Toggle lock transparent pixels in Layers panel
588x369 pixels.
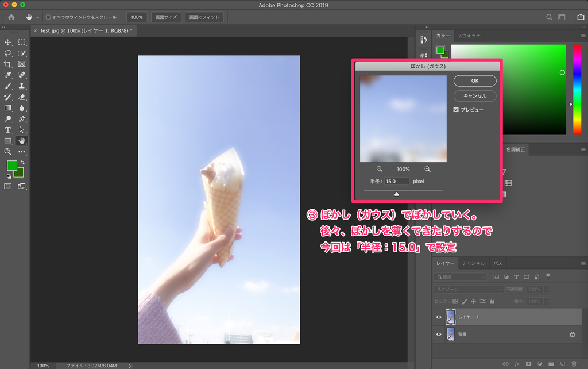pyautogui.click(x=455, y=301)
